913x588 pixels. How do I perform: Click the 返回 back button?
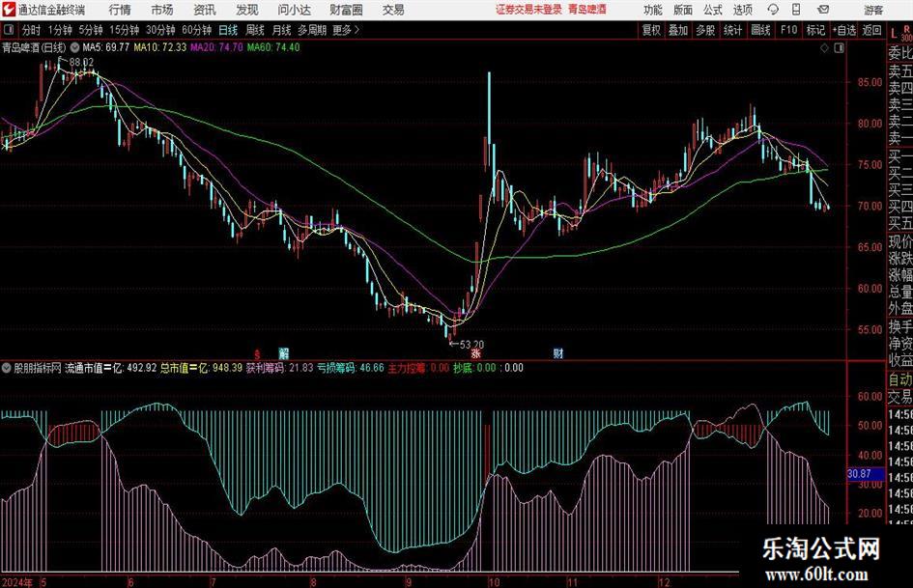(x=871, y=30)
